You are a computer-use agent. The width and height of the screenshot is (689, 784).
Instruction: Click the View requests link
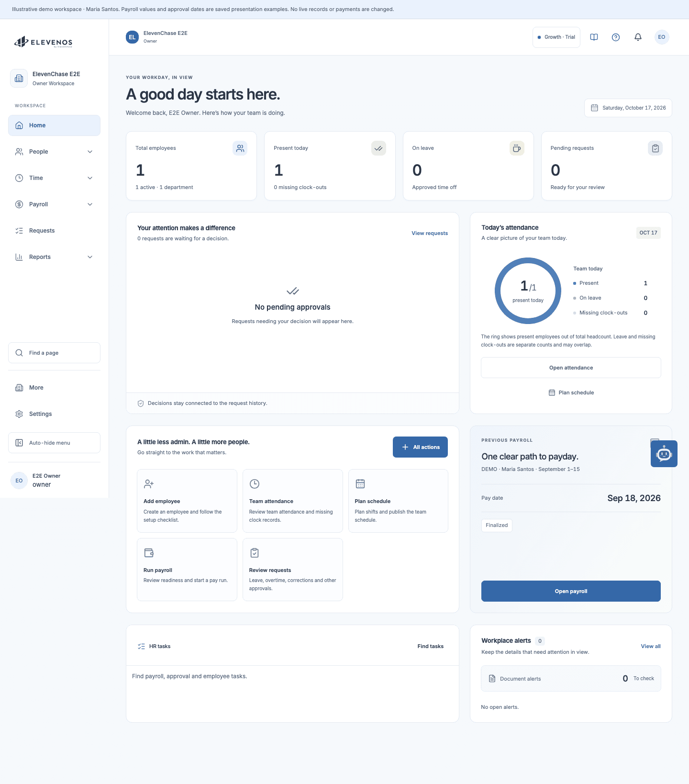pos(430,233)
